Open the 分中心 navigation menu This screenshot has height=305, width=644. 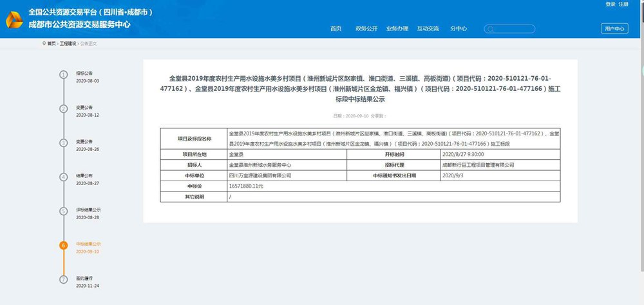pyautogui.click(x=459, y=29)
